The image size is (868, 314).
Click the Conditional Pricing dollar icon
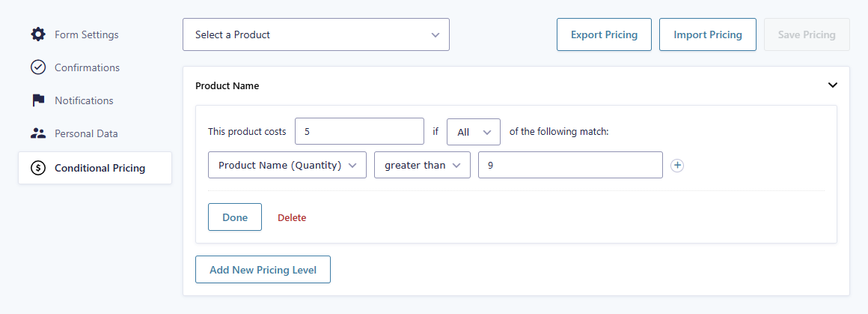[x=37, y=168]
